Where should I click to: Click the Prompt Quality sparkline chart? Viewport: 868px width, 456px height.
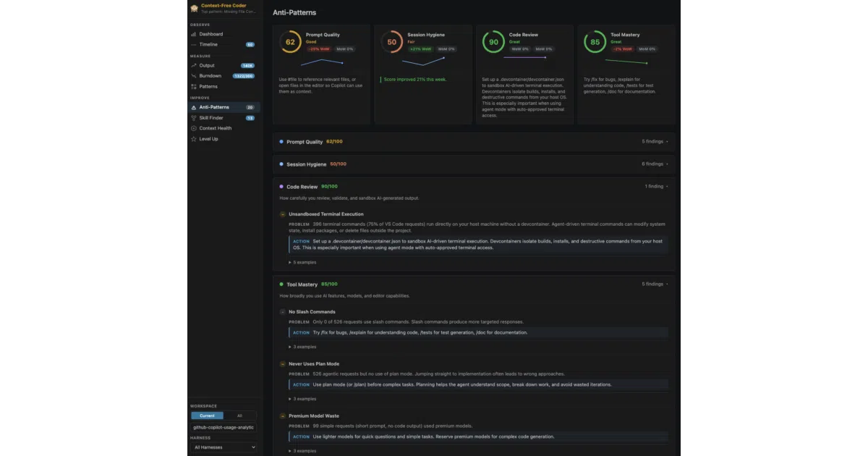[x=322, y=64]
